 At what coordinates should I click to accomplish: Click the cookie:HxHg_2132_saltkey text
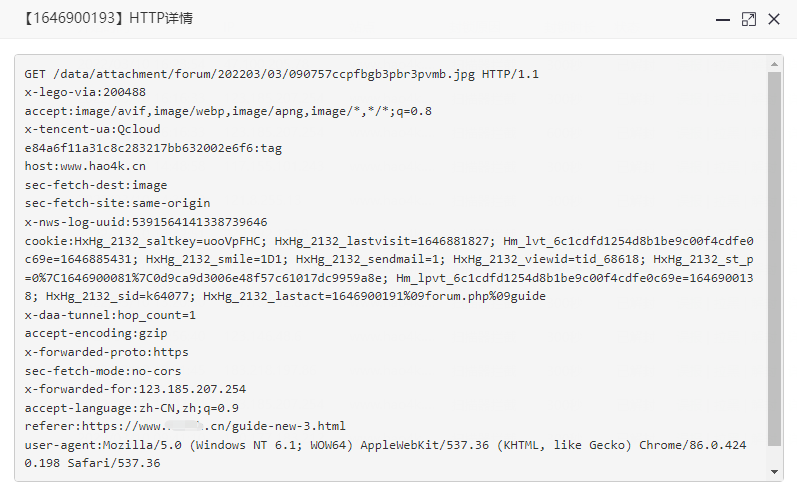145,241
